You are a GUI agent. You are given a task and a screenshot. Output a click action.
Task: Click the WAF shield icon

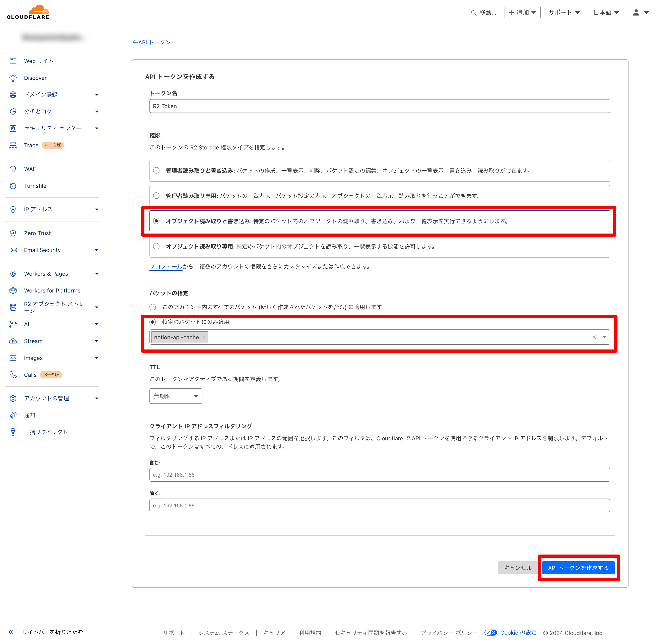pyautogui.click(x=13, y=169)
